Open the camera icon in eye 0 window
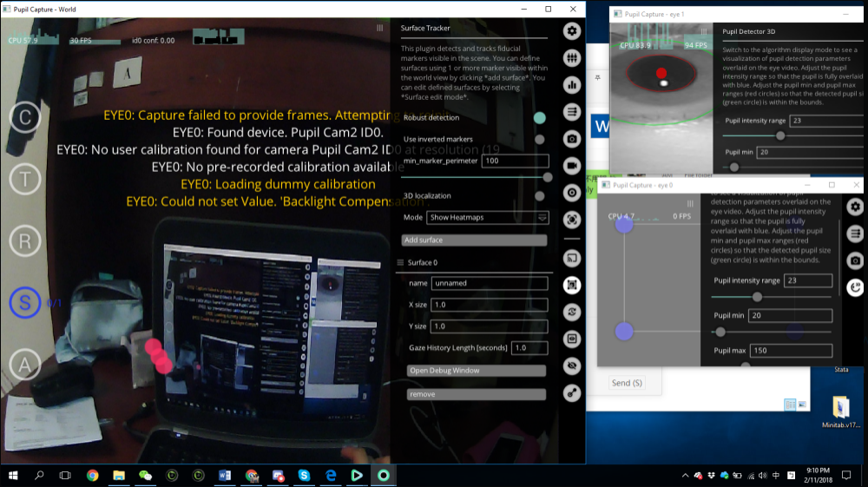 click(855, 260)
